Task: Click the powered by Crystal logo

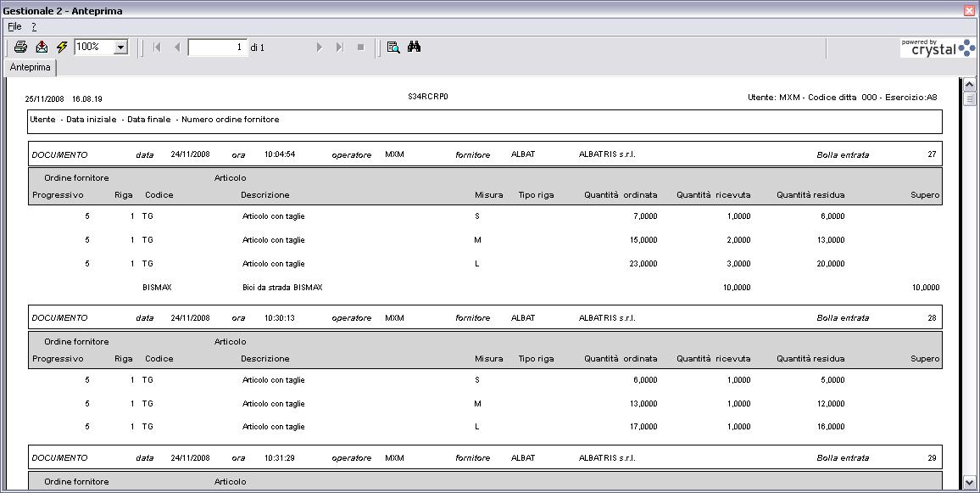Action: (x=937, y=48)
